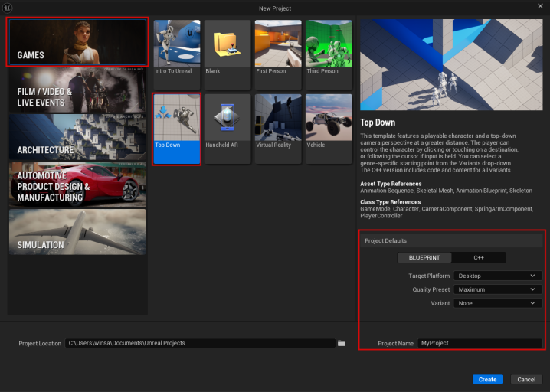Screen dimensions: 550x392
Task: Click the Top Down preview image
Action: tap(451, 65)
